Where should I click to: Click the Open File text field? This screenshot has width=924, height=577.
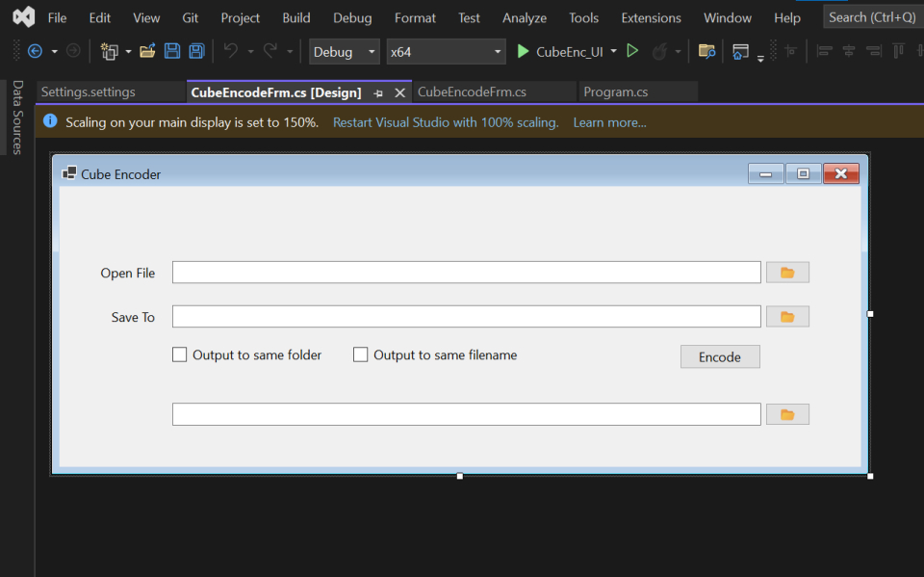coord(467,272)
